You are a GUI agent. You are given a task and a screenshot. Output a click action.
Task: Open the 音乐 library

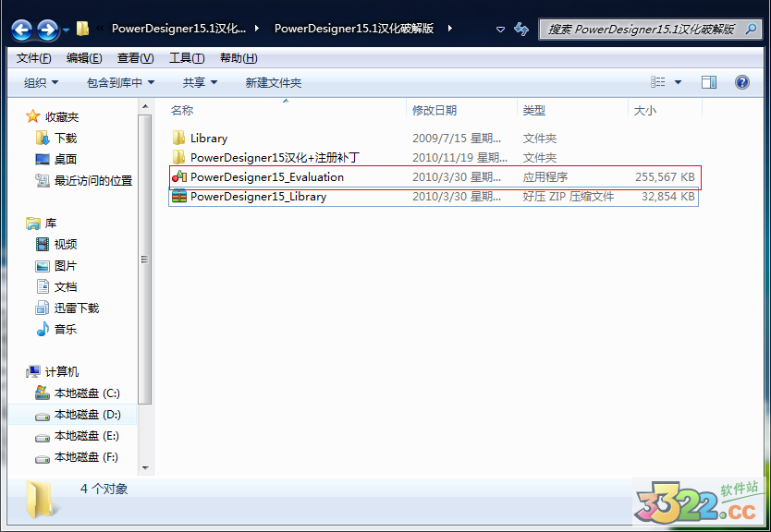point(66,329)
